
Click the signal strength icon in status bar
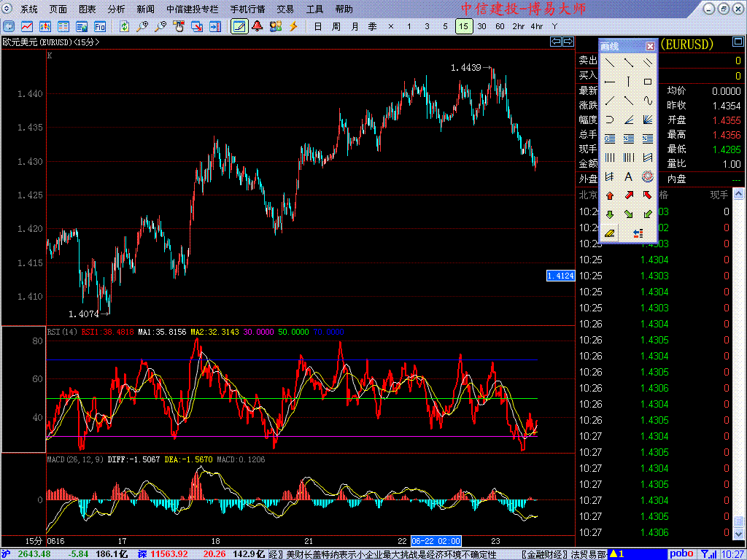708,554
